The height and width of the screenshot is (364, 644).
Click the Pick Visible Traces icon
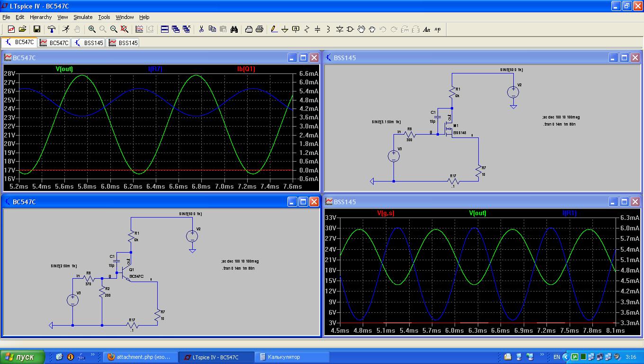[139, 29]
